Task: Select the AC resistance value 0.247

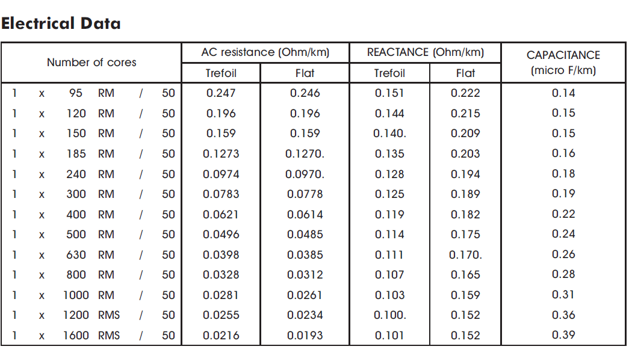Action: pos(221,93)
